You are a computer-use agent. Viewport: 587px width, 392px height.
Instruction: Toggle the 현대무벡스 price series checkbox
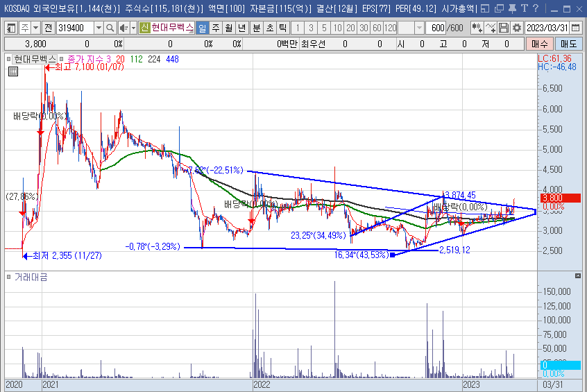coord(8,59)
